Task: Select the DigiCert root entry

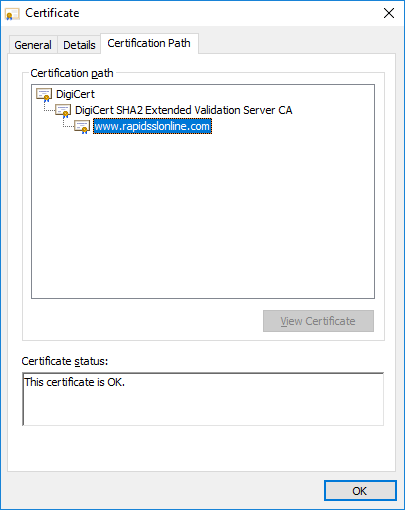Action: click(75, 94)
